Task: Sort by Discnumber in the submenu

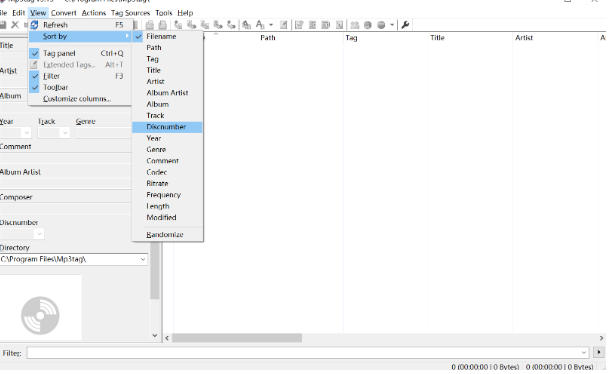Action: click(x=167, y=127)
